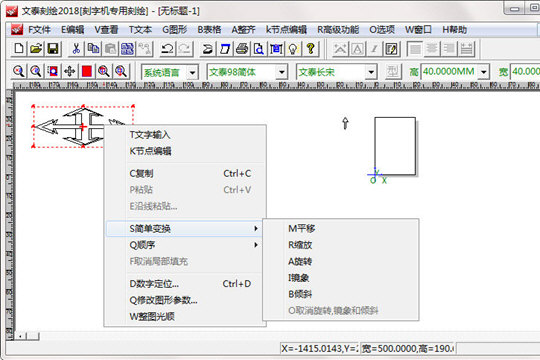The image size is (540, 360).
Task: Open the A整齐 menu
Action: tap(243, 30)
